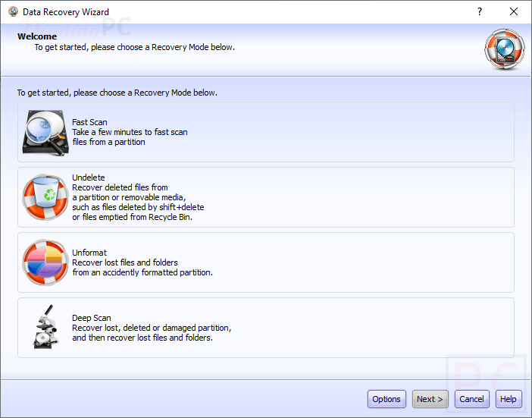Click the bold 'Welcome' heading
The height and width of the screenshot is (418, 532).
pos(37,36)
